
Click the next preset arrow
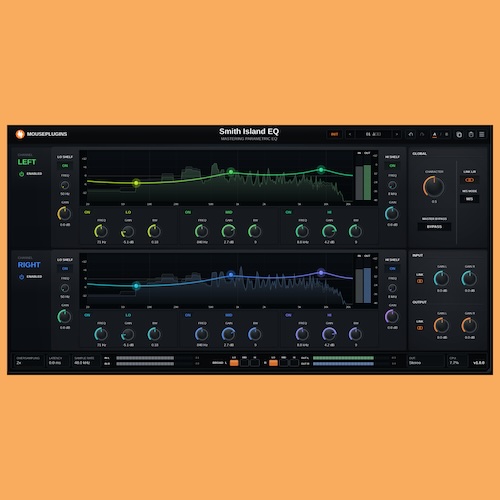[397, 134]
